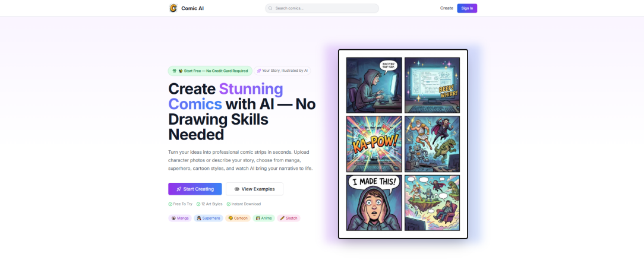Click the gift icon in Start Free badge
The image size is (644, 260).
coord(174,71)
